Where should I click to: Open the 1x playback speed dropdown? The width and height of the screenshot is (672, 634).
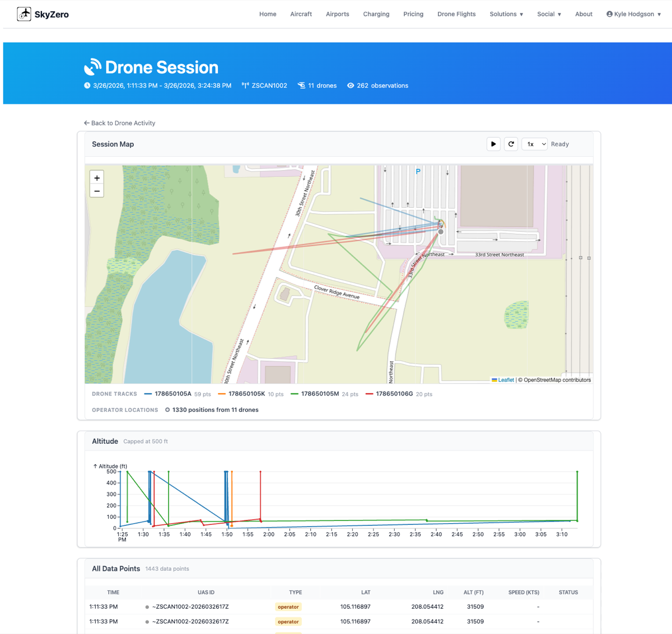click(x=534, y=144)
